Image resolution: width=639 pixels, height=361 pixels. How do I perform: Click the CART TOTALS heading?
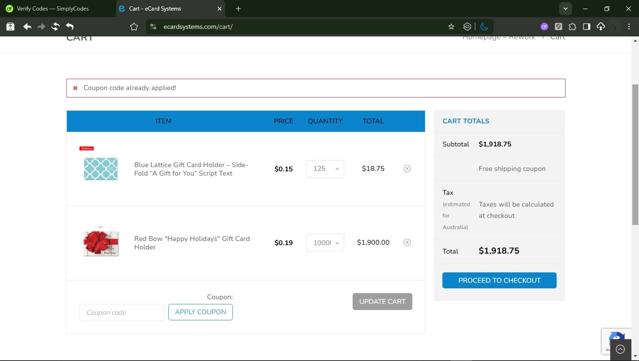coord(466,121)
